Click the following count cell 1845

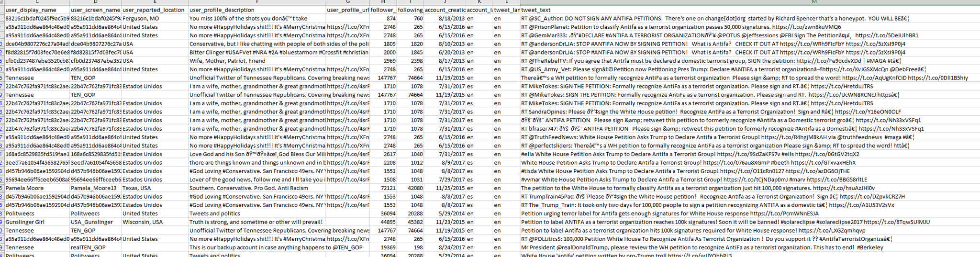tap(410, 53)
